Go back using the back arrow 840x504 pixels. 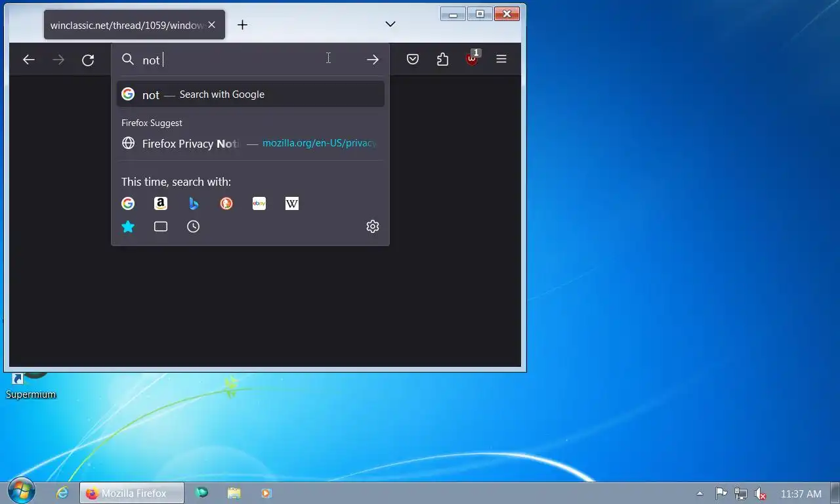pyautogui.click(x=29, y=60)
